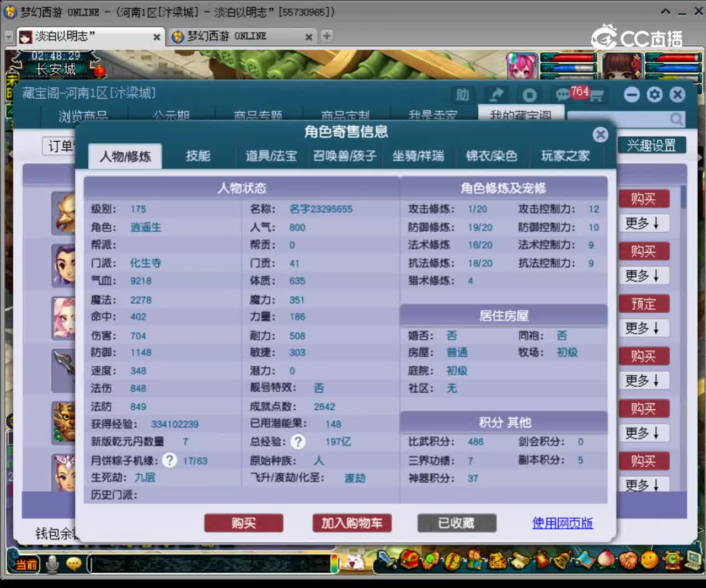This screenshot has width=706, height=588.
Task: Click the help icon beside 月饼粽子机缘
Action: coord(169,460)
